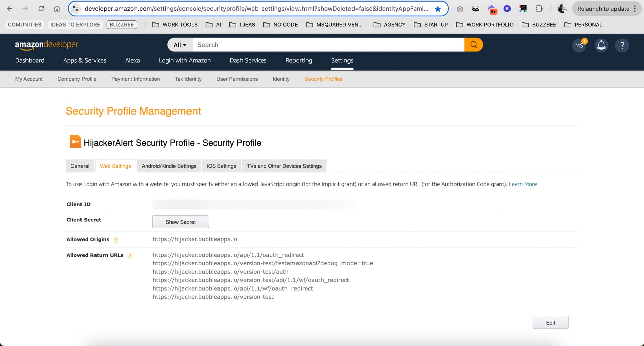Show help for Allowed Origins

[116, 240]
